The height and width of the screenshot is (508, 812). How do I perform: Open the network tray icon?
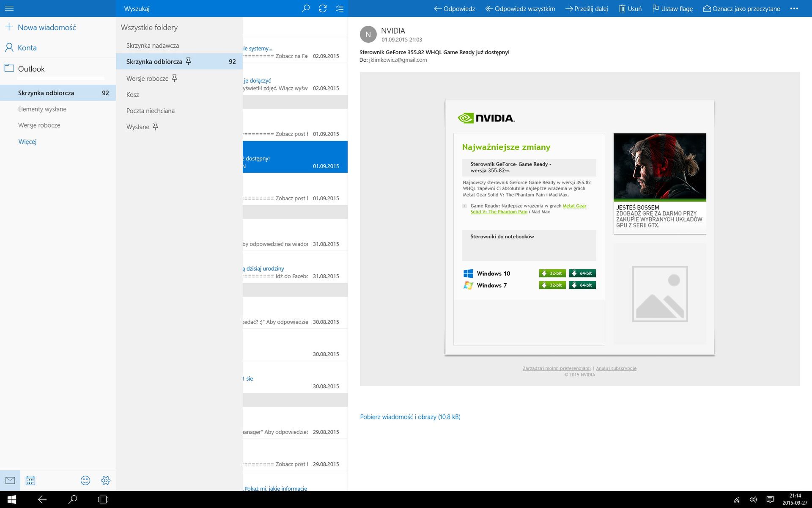[x=737, y=500]
